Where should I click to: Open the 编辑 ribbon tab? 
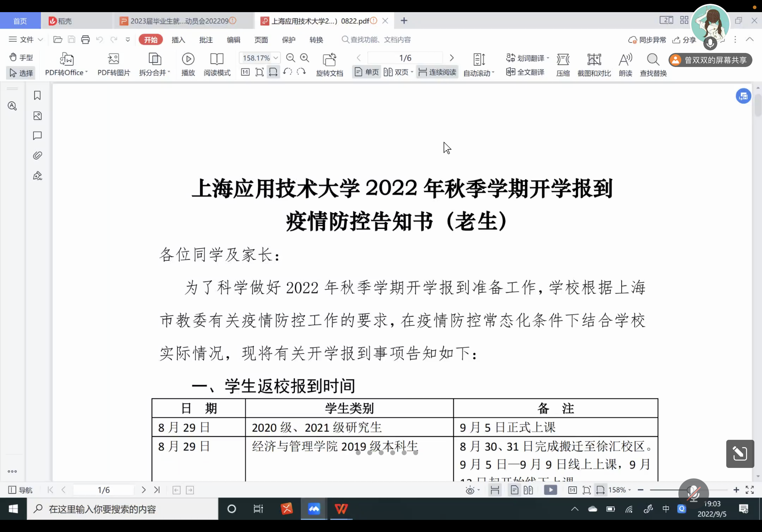click(x=233, y=40)
